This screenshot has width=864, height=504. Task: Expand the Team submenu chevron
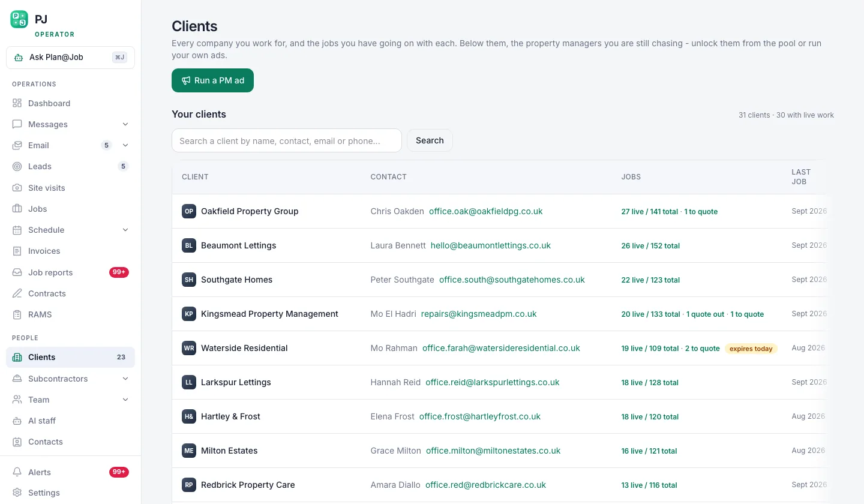125,400
